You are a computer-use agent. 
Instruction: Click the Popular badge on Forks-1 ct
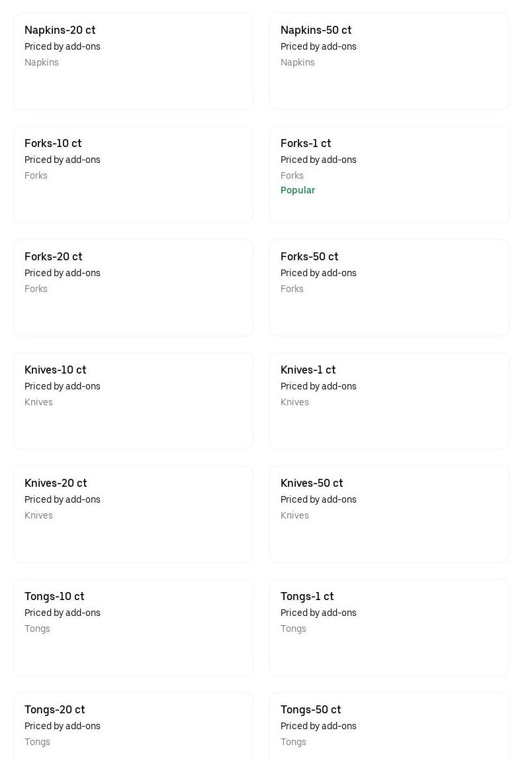tap(298, 190)
